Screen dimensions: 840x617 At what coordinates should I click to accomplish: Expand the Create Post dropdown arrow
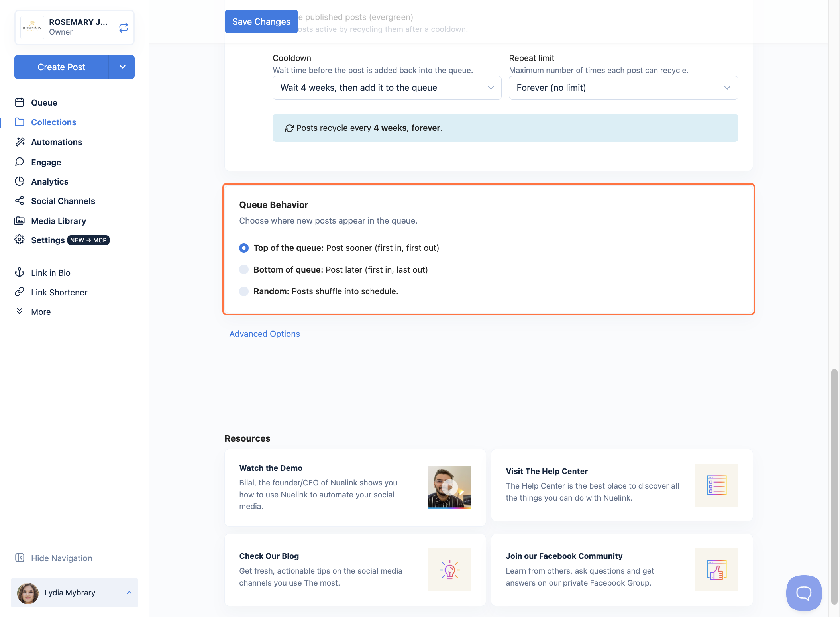(x=122, y=67)
